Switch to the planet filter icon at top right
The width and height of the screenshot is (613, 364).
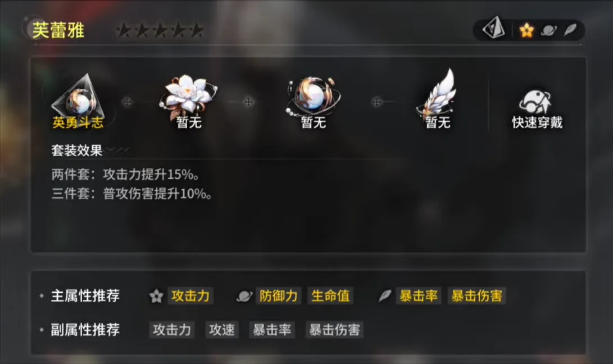[x=549, y=30]
